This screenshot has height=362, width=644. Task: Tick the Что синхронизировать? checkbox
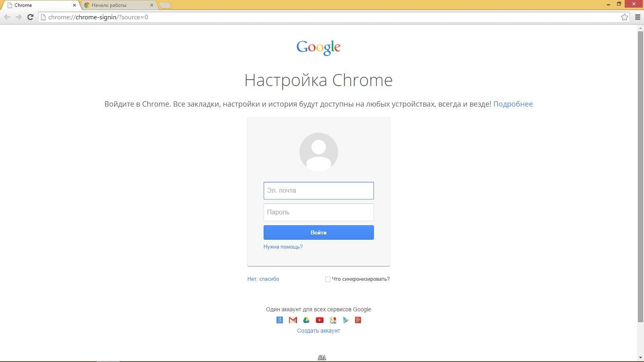point(328,279)
